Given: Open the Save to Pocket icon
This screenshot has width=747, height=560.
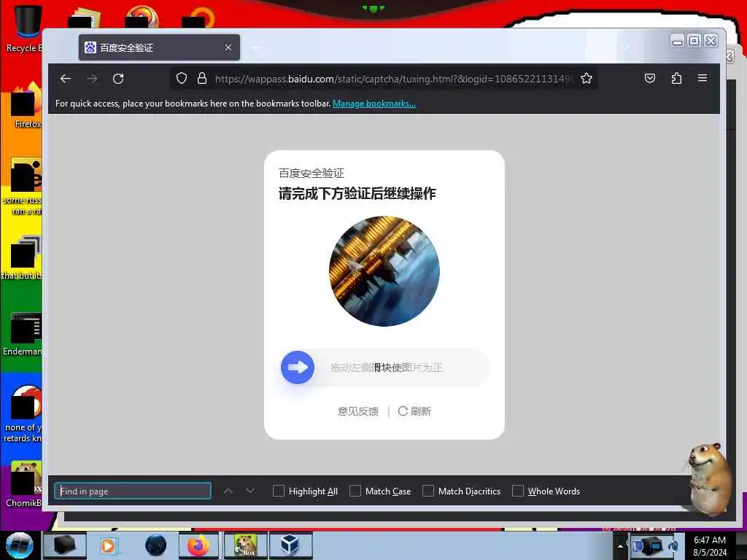Looking at the screenshot, I should pyautogui.click(x=650, y=79).
